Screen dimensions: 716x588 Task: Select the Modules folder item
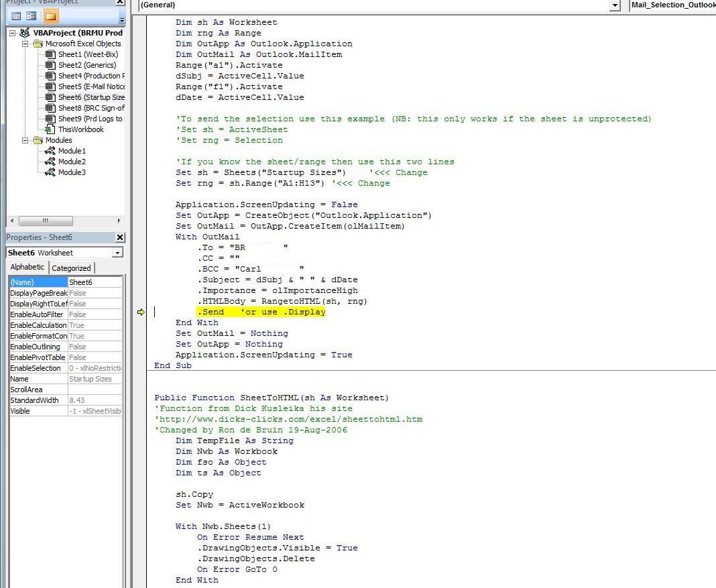(58, 140)
